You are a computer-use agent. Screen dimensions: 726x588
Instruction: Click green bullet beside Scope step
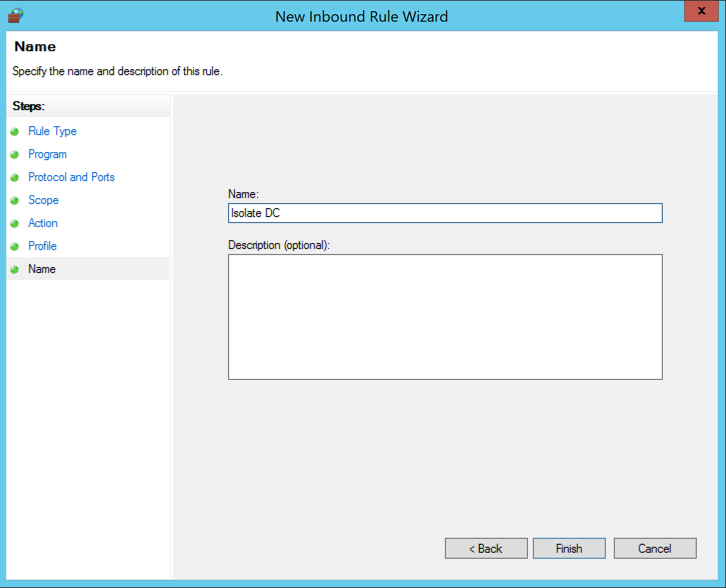coord(15,200)
